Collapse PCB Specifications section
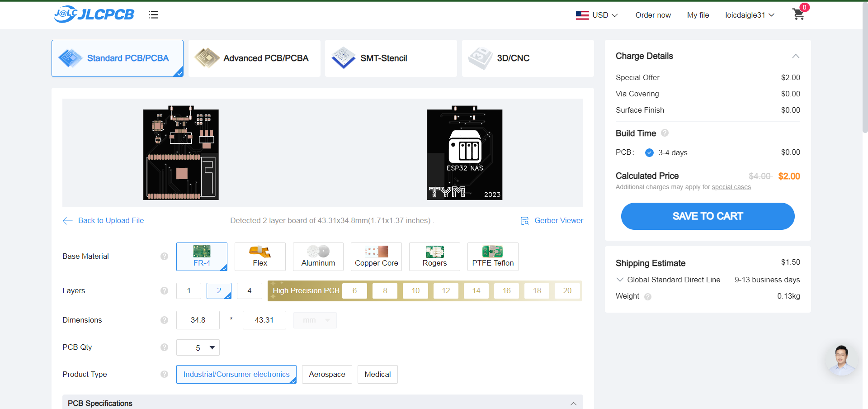Viewport: 868px width, 409px height. coord(573,404)
